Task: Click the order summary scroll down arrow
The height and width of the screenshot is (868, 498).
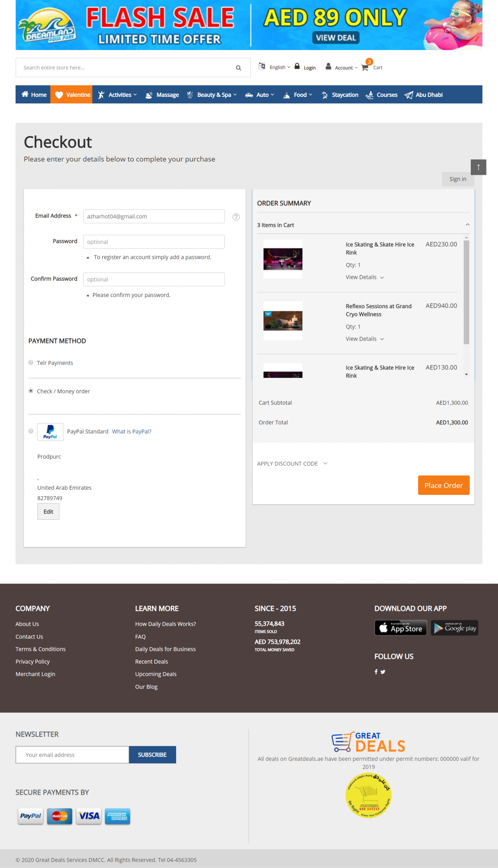Action: [x=466, y=375]
